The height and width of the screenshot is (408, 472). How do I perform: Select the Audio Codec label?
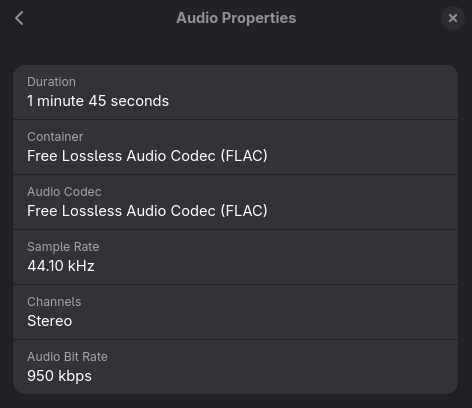(64, 192)
